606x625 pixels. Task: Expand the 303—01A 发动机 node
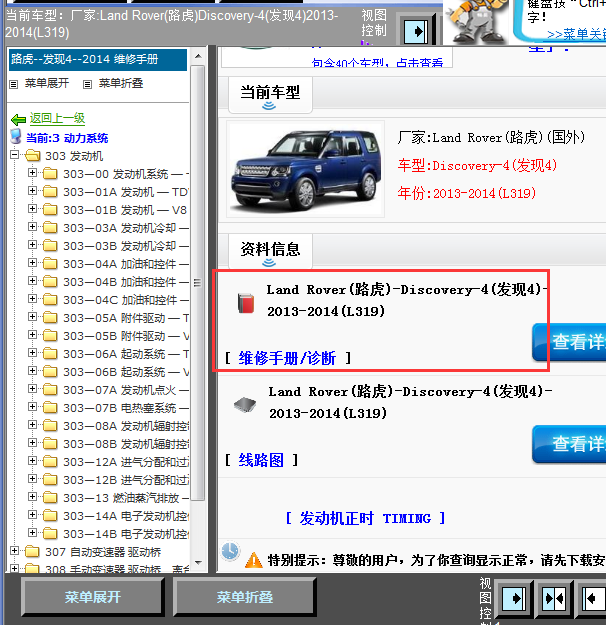click(33, 191)
